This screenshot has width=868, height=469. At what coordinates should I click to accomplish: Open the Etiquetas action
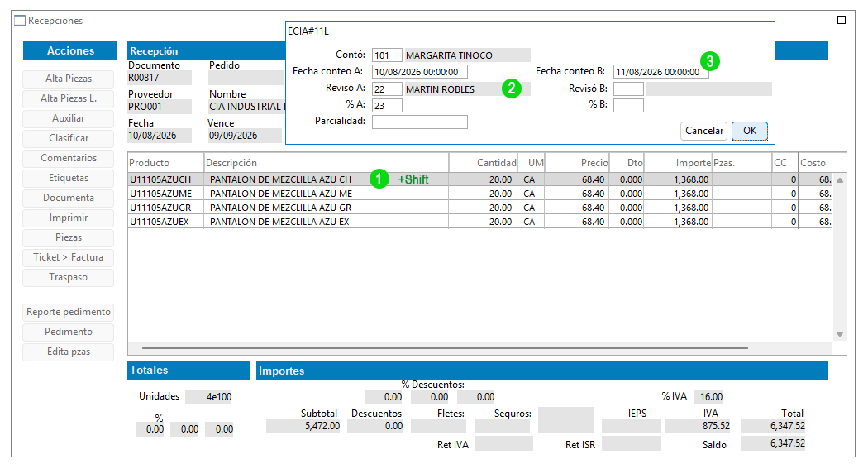click(x=68, y=178)
